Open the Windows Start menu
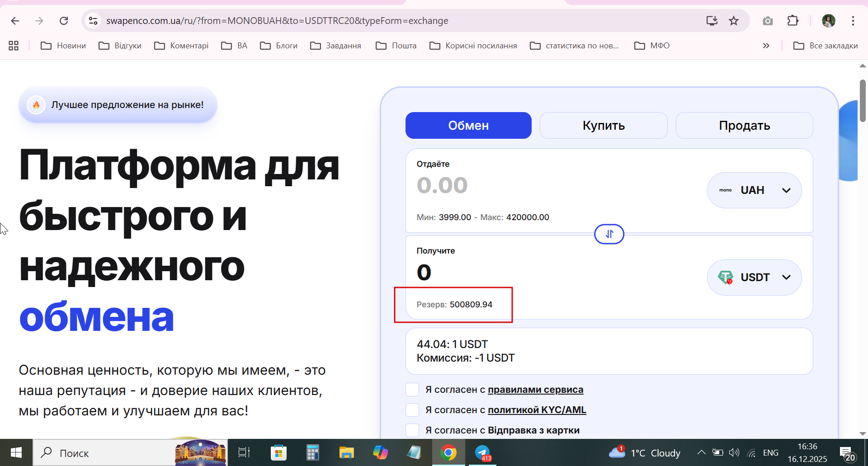The width and height of the screenshot is (868, 466). pyautogui.click(x=16, y=452)
